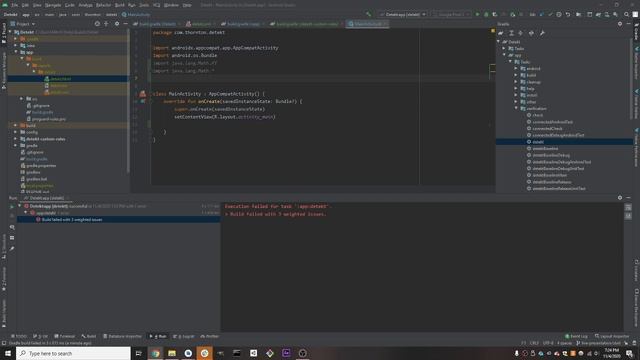Click the taskbar search box
The height and width of the screenshot is (360, 640).
click(73, 353)
